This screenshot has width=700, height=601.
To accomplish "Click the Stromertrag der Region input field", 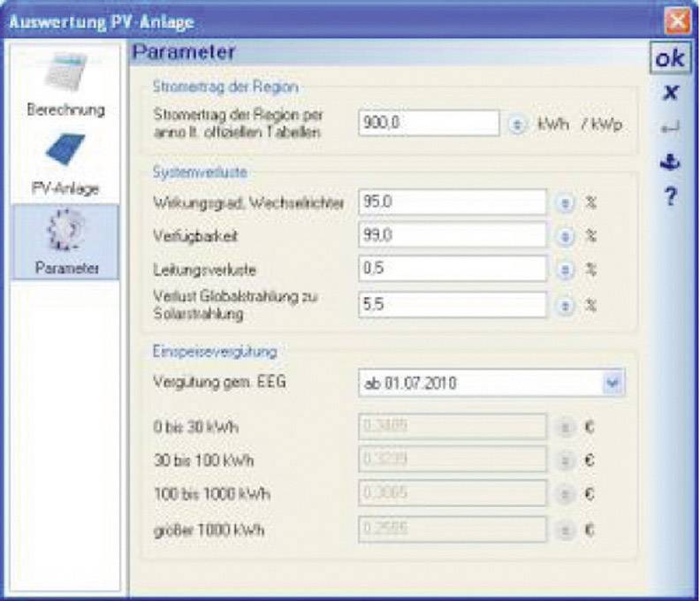I will [429, 123].
